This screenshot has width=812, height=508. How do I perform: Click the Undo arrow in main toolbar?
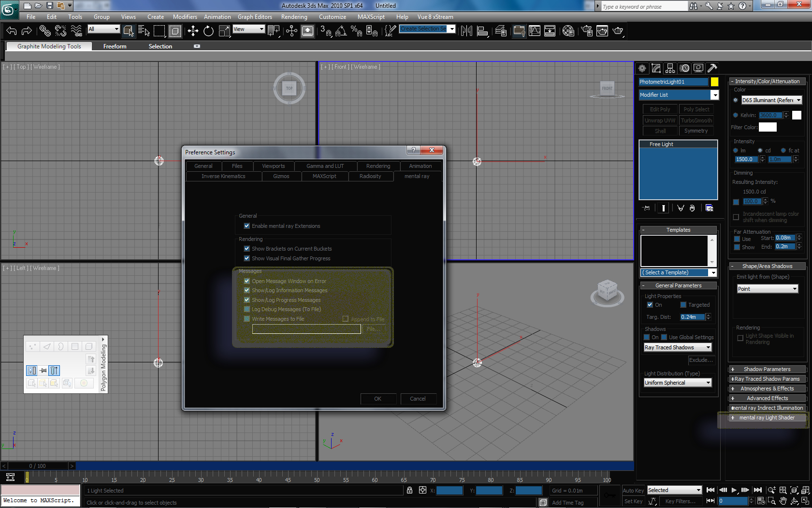coord(12,31)
